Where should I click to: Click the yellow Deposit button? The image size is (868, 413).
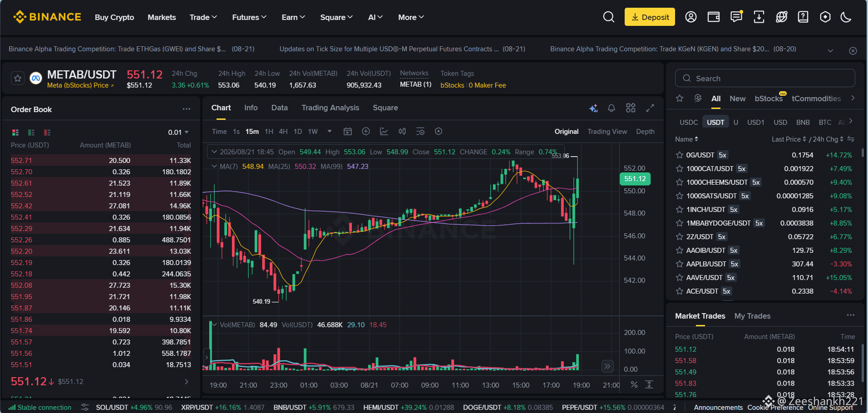pyautogui.click(x=650, y=17)
